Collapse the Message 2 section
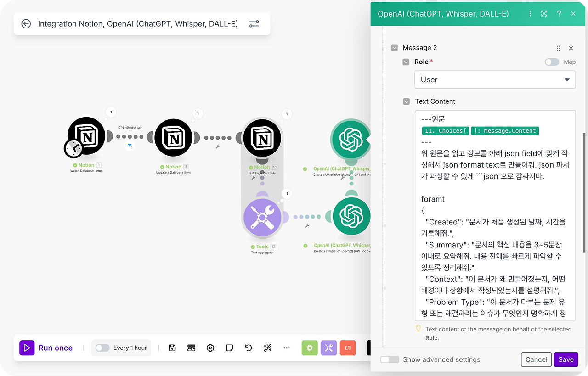Viewport: 588px width, 376px height. 394,48
